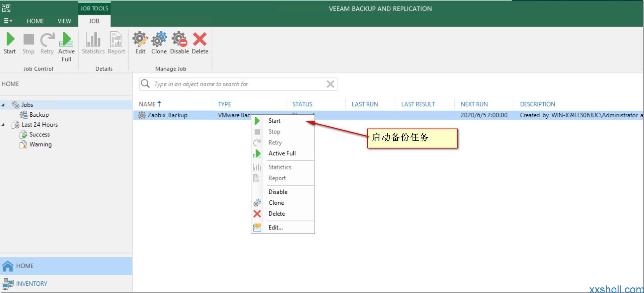Image resolution: width=644 pixels, height=293 pixels.
Task: Choose Stop in the context menu
Action: point(283,132)
